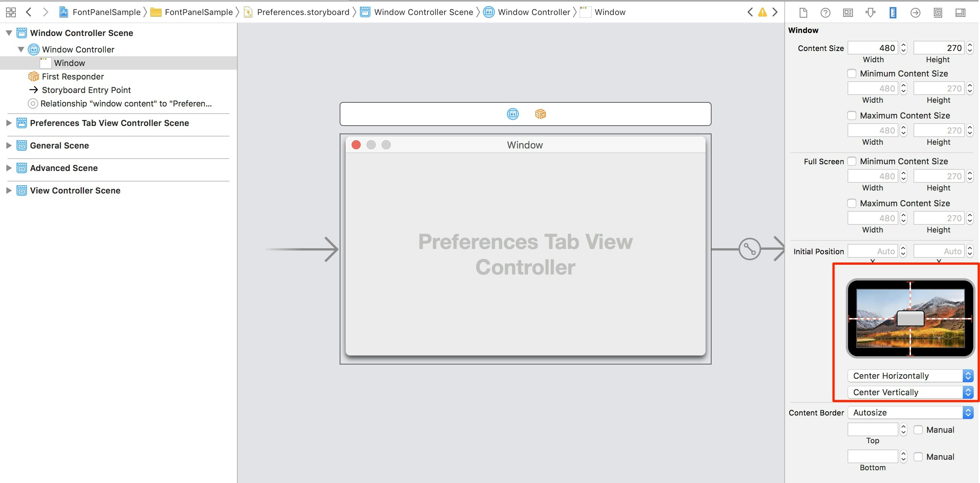Open the Center Horizontally dropdown
This screenshot has width=980, height=483.
coord(910,376)
